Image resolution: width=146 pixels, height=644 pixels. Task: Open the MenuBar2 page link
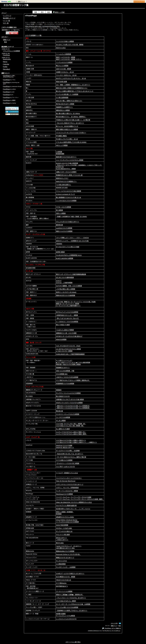pos(6,69)
